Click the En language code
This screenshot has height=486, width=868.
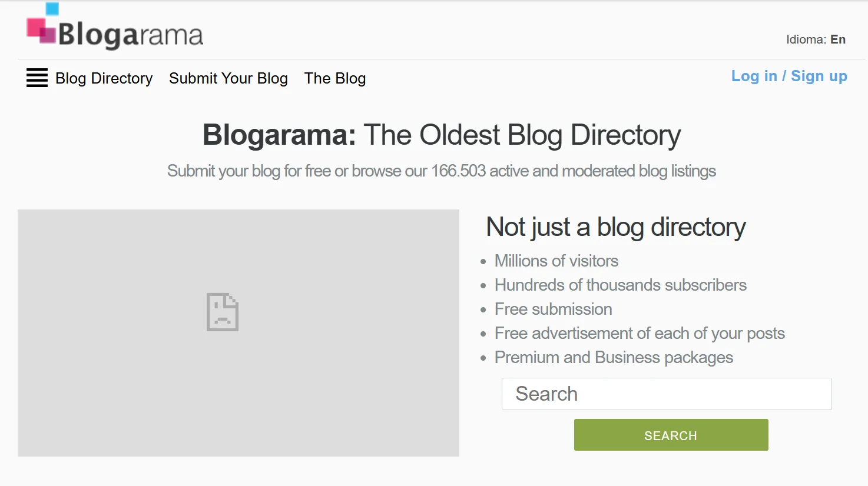point(838,39)
